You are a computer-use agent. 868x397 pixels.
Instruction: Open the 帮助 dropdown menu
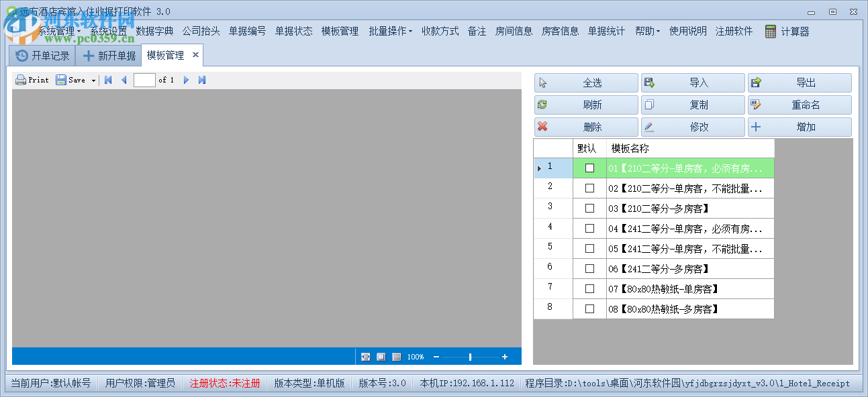coord(647,31)
